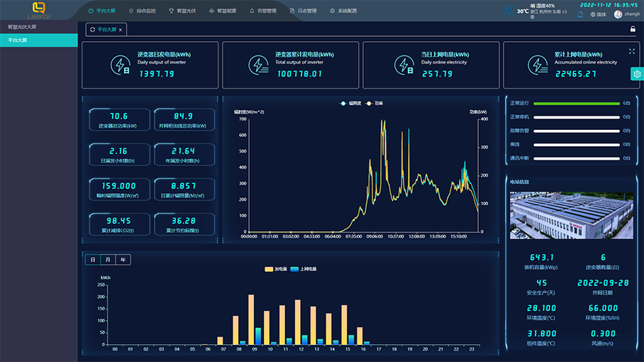Select the 年 time range option
This screenshot has height=362, width=644.
click(123, 260)
